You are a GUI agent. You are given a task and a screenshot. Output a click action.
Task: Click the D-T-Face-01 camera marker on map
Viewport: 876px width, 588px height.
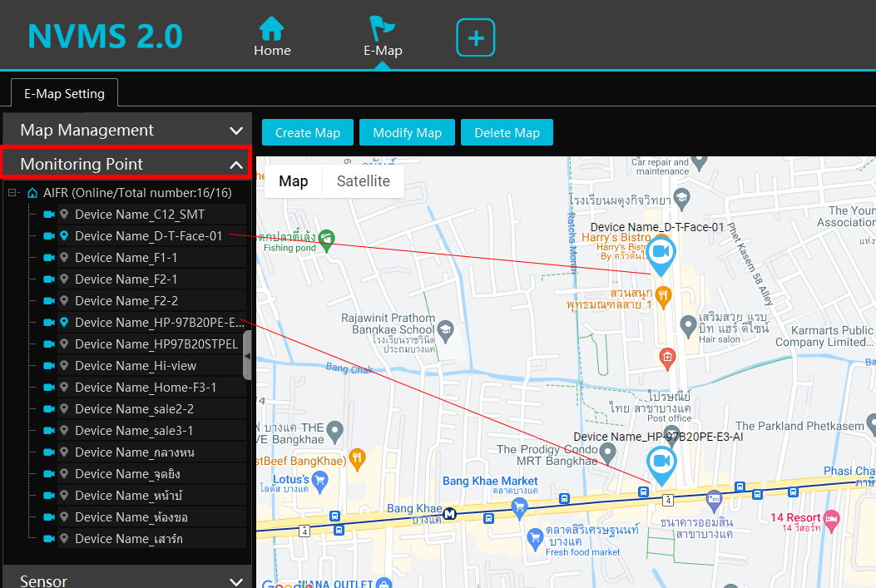pyautogui.click(x=661, y=253)
